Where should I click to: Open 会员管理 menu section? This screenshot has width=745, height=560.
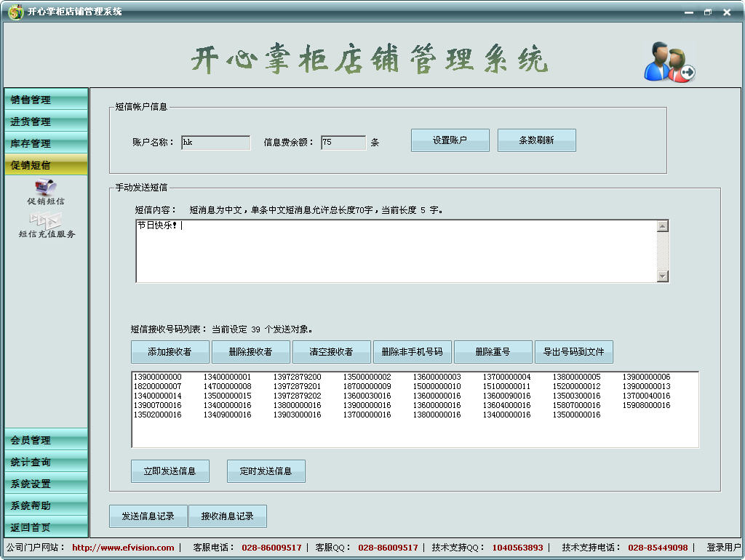[46, 440]
